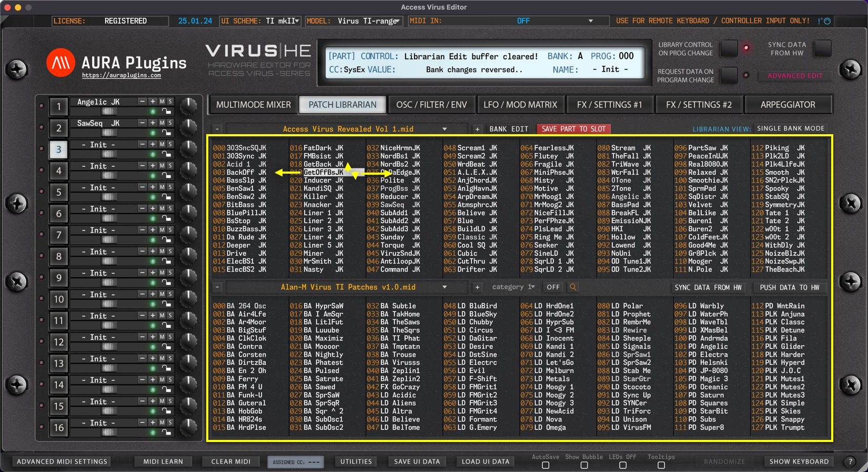Viewport: 868px width, 472px height.
Task: Click the minus button on part 5
Action: tap(142, 187)
